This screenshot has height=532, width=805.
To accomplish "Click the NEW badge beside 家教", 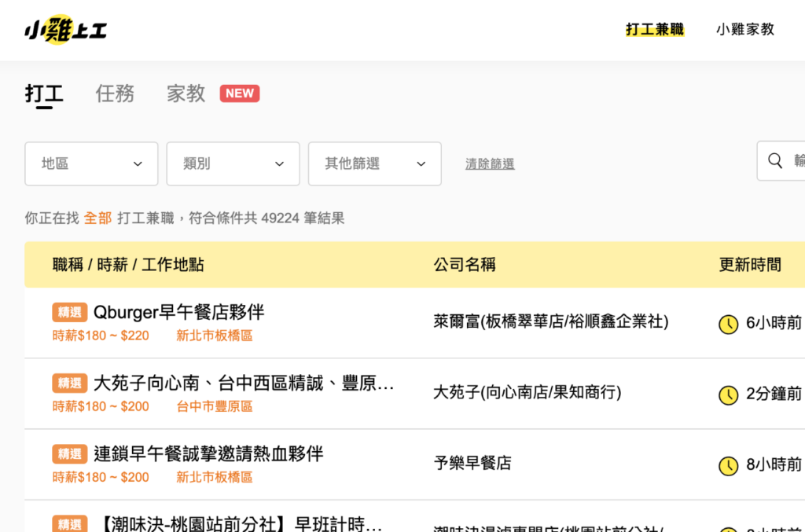I will pyautogui.click(x=240, y=94).
